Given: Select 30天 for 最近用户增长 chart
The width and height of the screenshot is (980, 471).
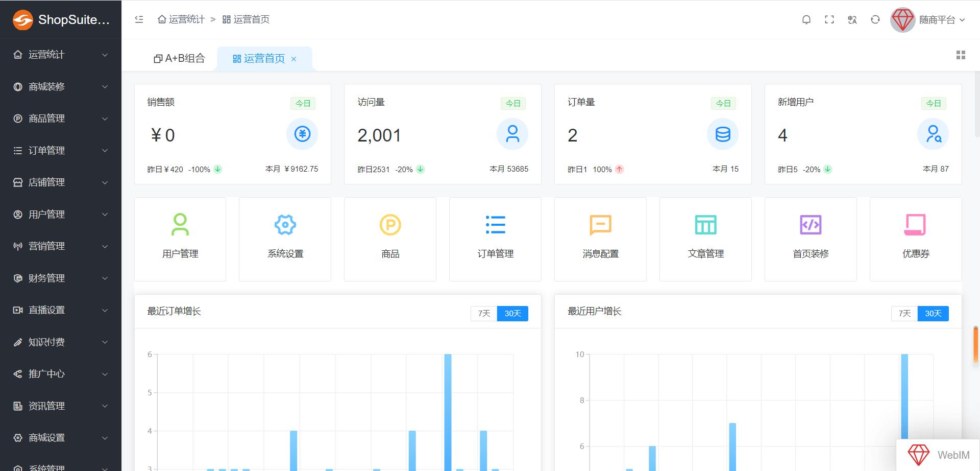Looking at the screenshot, I should point(933,313).
